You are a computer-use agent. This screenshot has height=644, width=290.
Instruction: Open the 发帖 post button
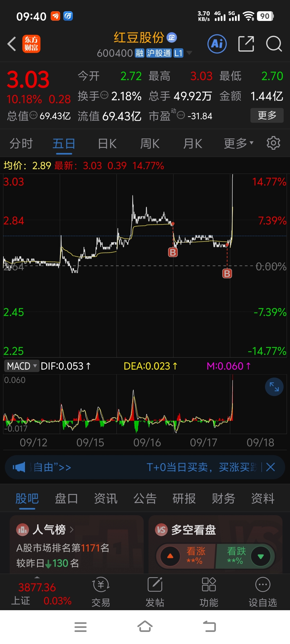click(x=155, y=592)
